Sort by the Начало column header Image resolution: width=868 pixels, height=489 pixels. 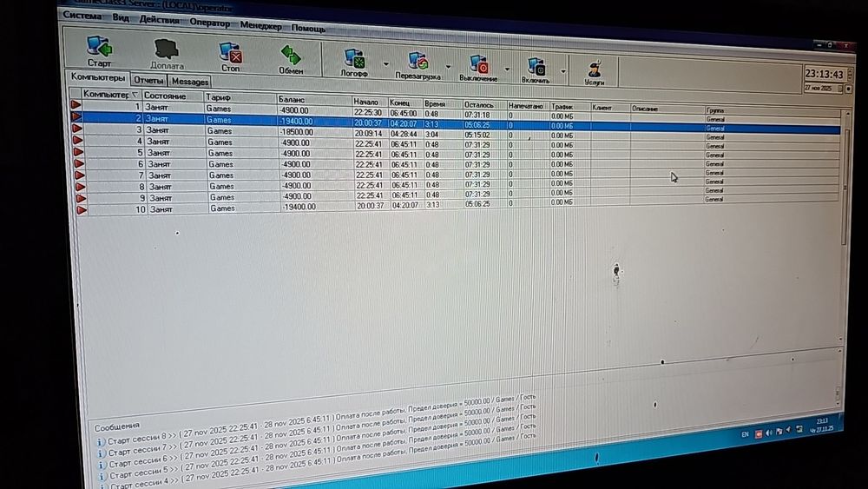point(369,102)
